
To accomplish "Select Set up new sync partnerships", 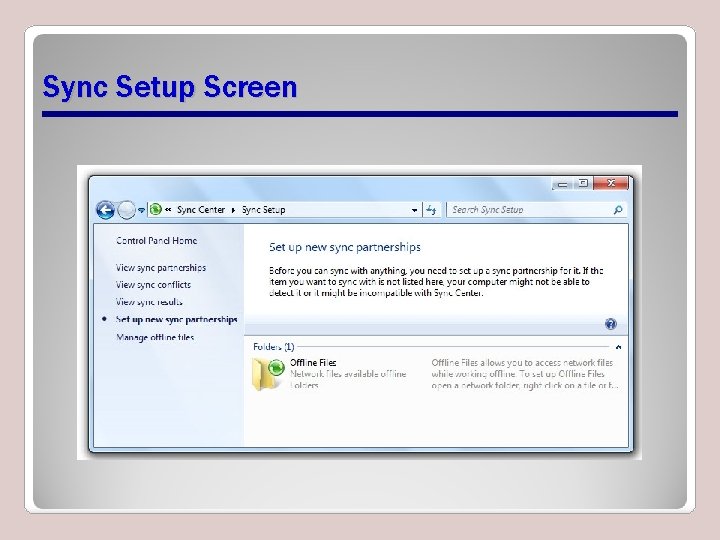I will (x=176, y=320).
